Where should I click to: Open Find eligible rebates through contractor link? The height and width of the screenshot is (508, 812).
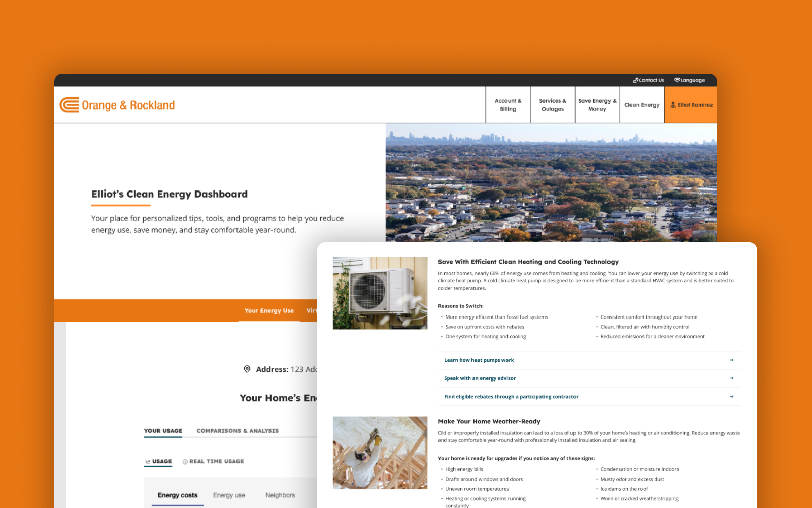[x=511, y=397]
